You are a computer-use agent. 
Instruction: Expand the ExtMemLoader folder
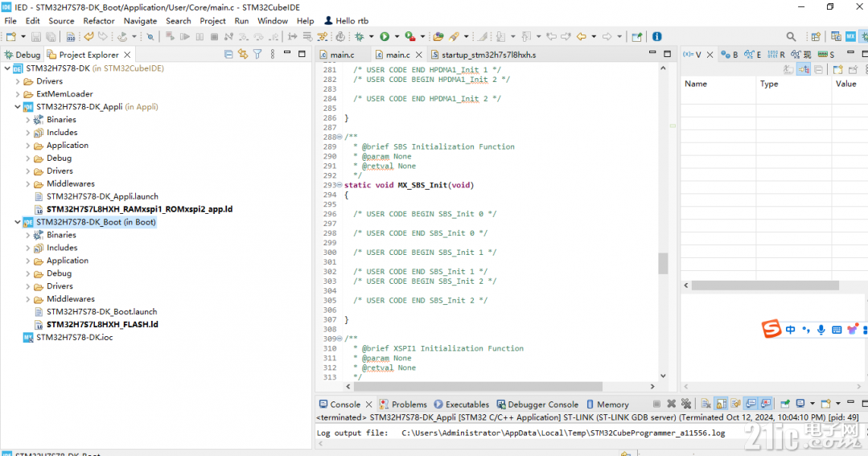tap(18, 94)
